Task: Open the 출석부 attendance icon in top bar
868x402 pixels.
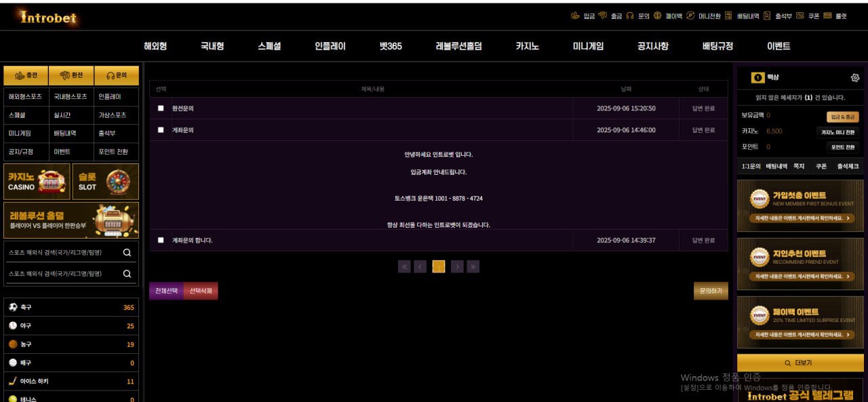Action: (767, 16)
